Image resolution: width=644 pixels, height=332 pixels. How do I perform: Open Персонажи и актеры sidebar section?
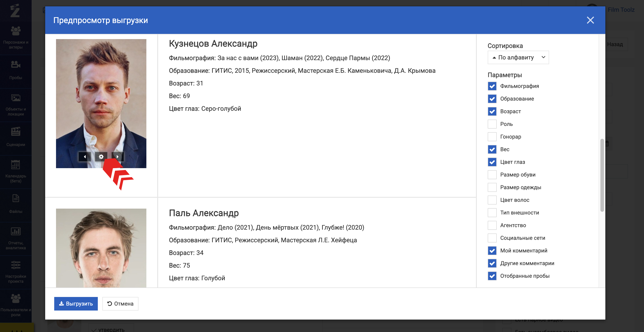[x=16, y=38]
